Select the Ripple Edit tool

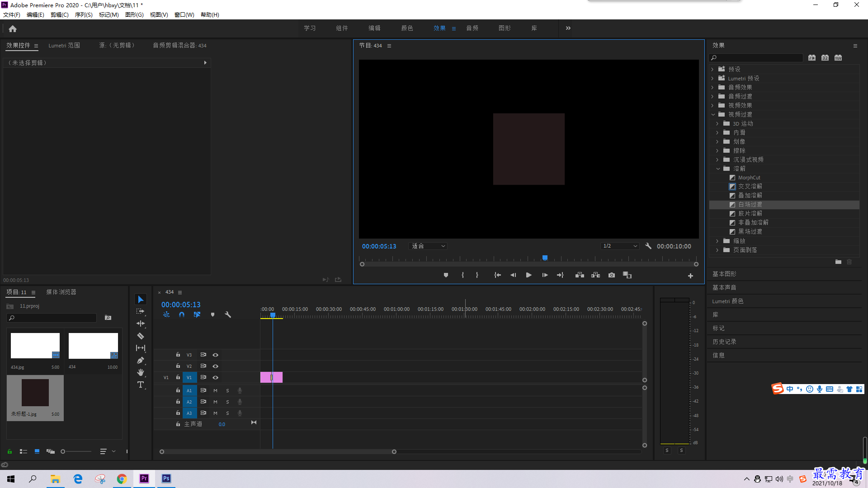(x=141, y=324)
